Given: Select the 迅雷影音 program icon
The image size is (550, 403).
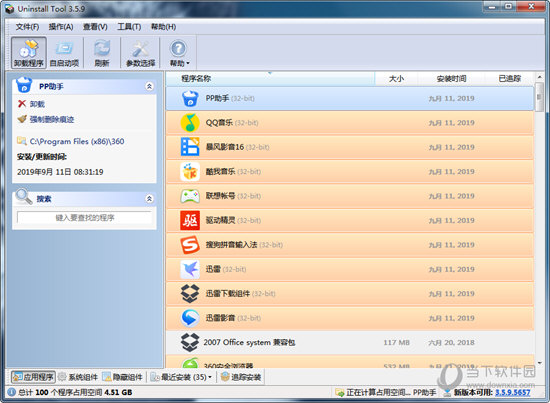Looking at the screenshot, I should click(x=190, y=318).
